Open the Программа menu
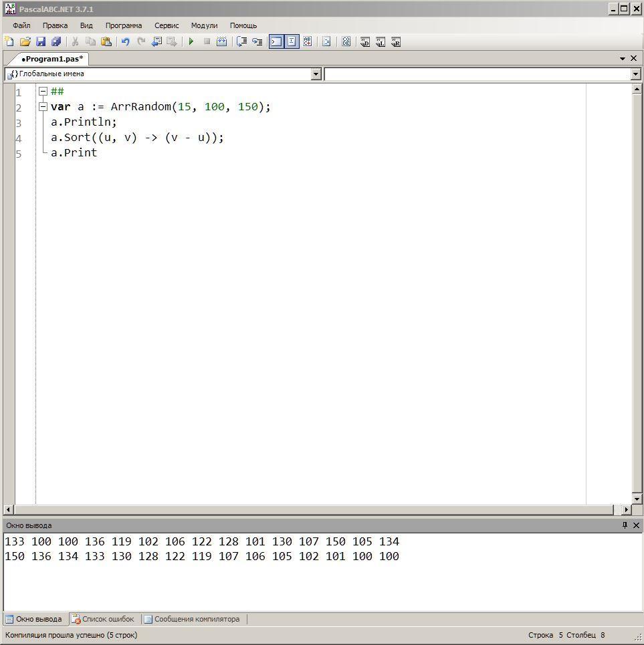This screenshot has width=644, height=645. coord(123,25)
